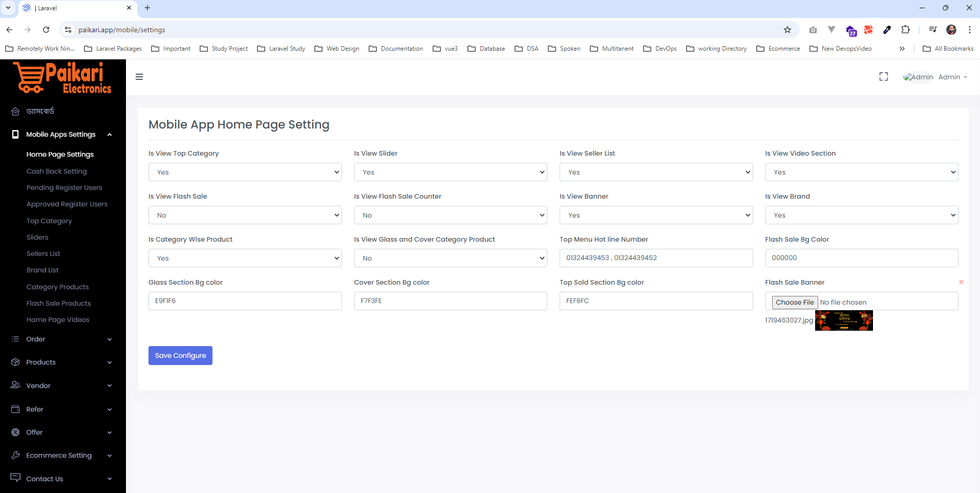Open the media control toolbar icon
The height and width of the screenshot is (493, 980).
pyautogui.click(x=933, y=30)
